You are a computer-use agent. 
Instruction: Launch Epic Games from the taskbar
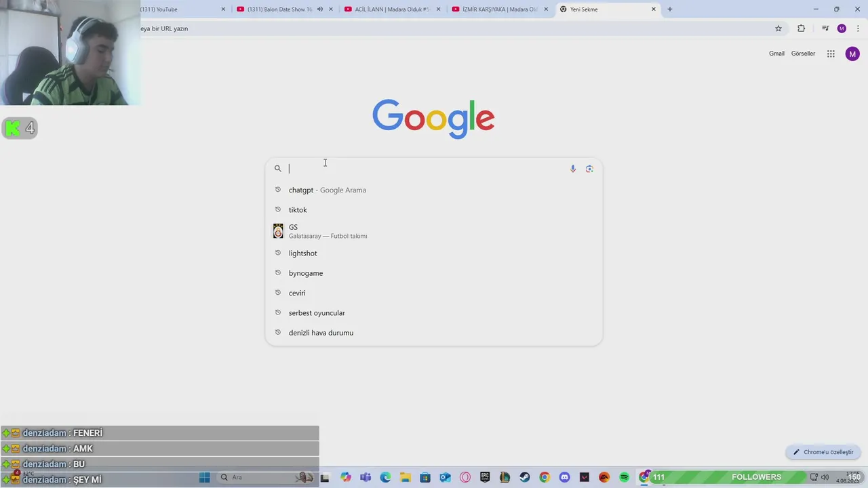click(x=485, y=477)
